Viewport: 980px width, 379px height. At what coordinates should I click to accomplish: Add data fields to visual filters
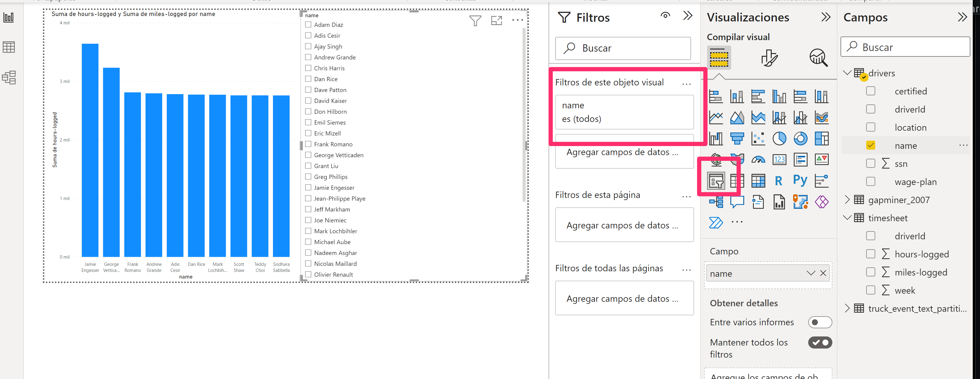click(x=624, y=152)
